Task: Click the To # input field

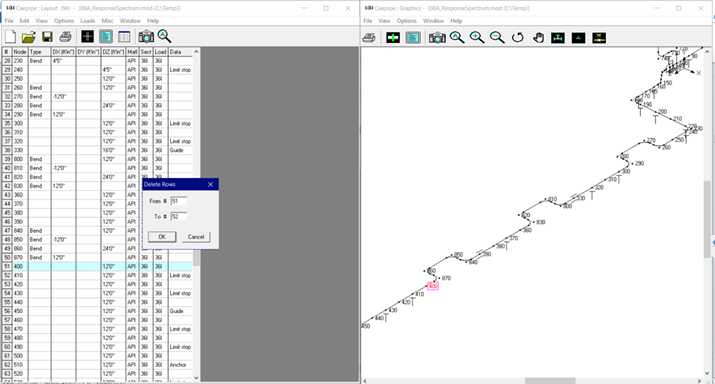Action: pos(179,217)
